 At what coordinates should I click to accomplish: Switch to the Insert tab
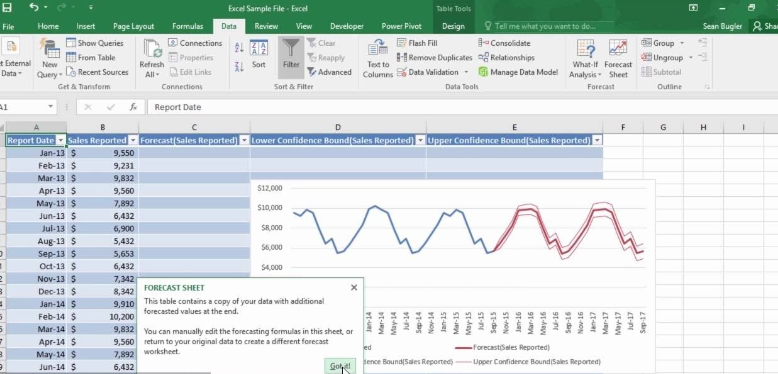(x=86, y=26)
